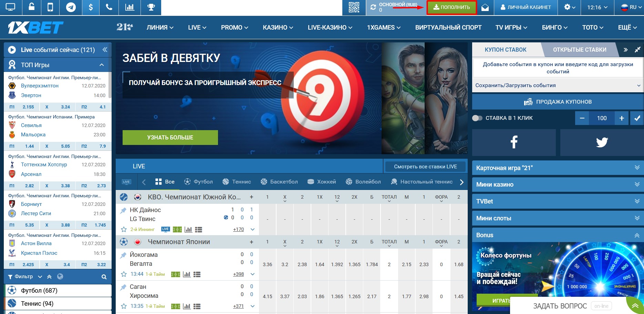644x314 pixels.
Task: Open the ВИРТУАЛЬНЫЙ СПОРТ menu item
Action: point(448,27)
